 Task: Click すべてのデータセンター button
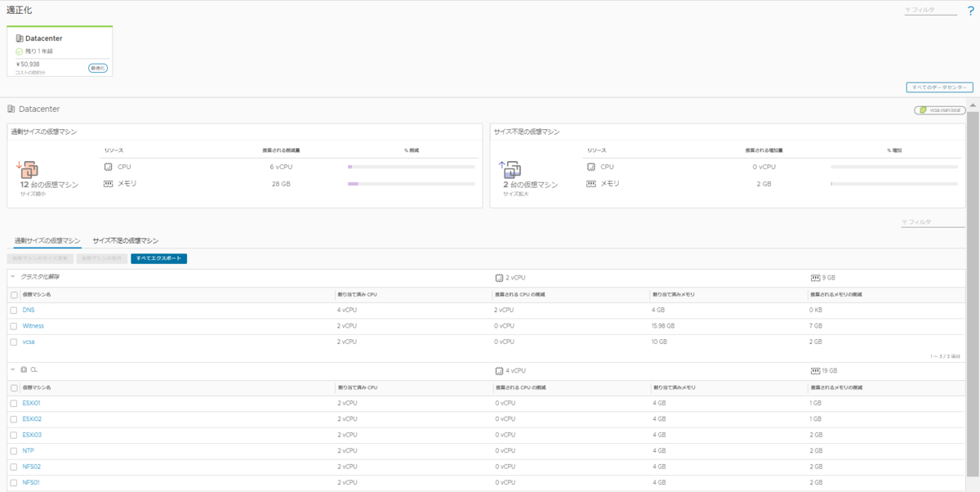click(x=939, y=87)
